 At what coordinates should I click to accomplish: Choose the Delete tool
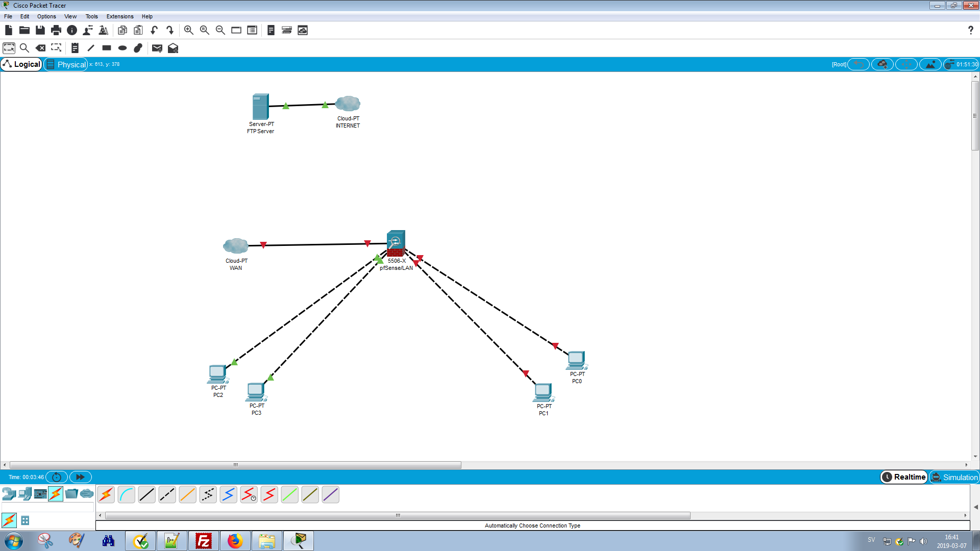[40, 48]
